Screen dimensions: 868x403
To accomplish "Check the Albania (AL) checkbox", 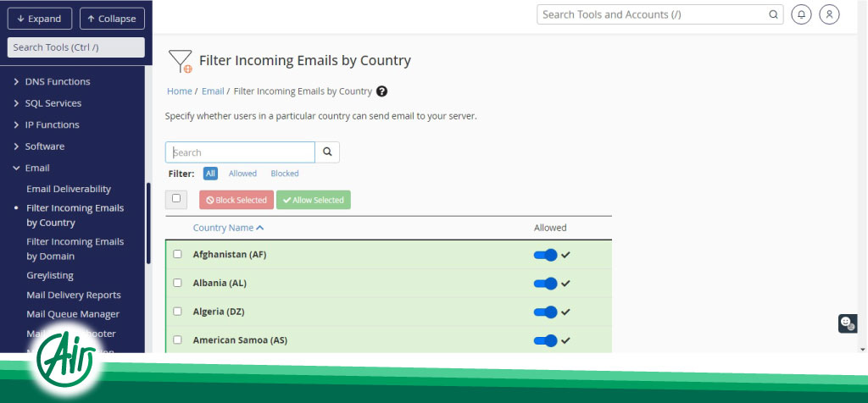I will 177,283.
